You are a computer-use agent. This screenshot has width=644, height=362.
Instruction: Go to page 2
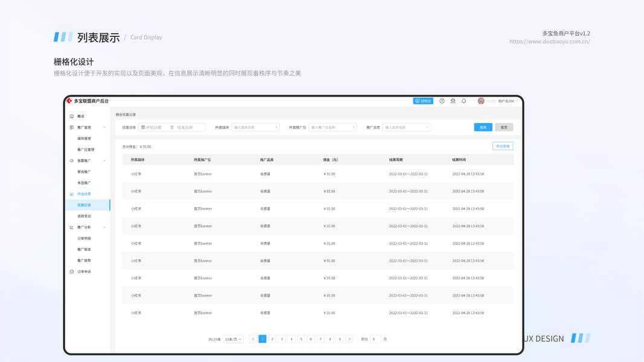pyautogui.click(x=272, y=339)
